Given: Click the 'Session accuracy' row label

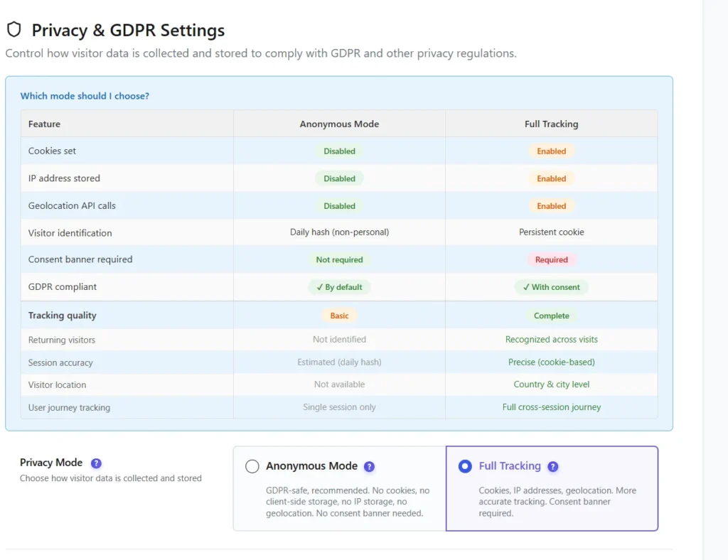Looking at the screenshot, I should [60, 363].
